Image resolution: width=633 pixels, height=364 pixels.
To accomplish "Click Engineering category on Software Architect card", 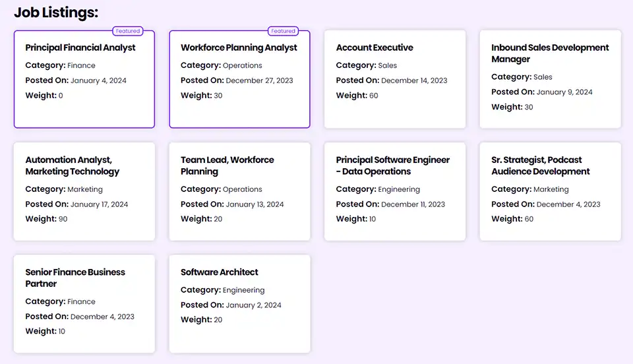I will tap(243, 290).
